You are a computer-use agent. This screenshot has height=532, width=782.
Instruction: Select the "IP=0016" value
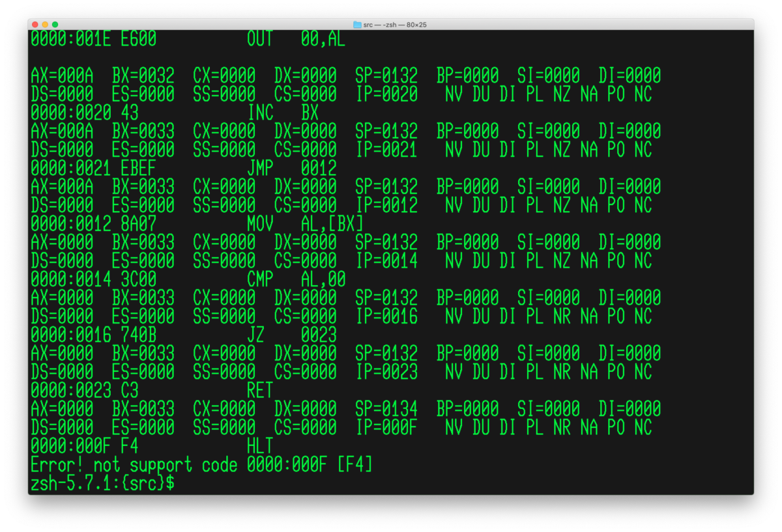(386, 317)
